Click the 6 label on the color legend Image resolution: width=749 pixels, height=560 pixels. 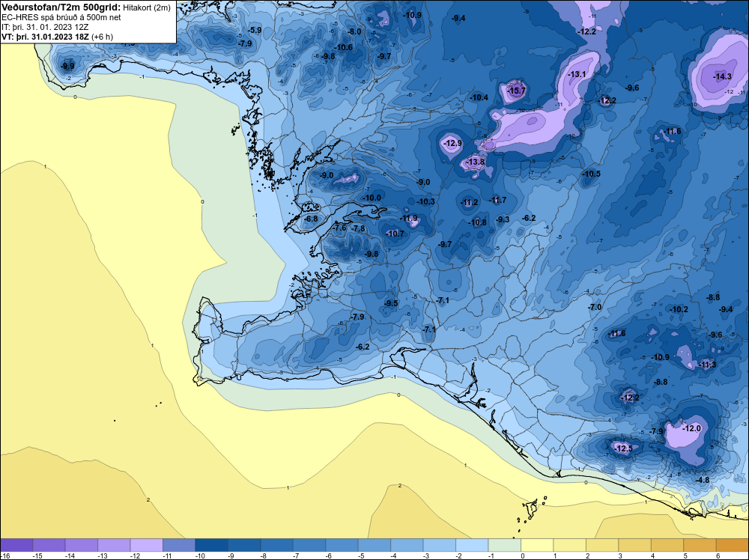click(718, 556)
